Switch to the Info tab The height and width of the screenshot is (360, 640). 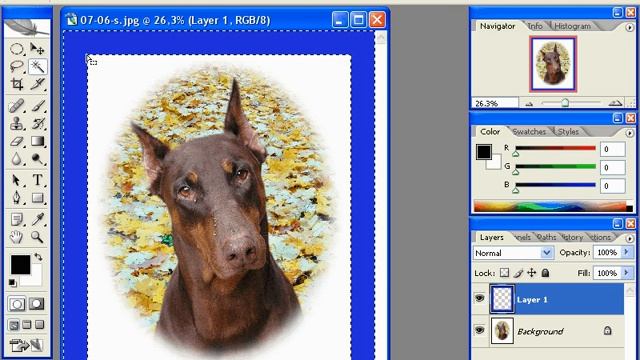535,26
